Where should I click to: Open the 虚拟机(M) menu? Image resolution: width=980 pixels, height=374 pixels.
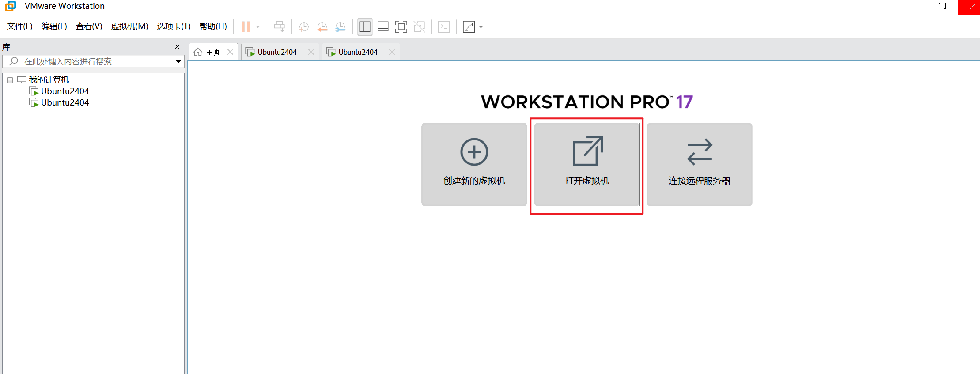point(130,26)
